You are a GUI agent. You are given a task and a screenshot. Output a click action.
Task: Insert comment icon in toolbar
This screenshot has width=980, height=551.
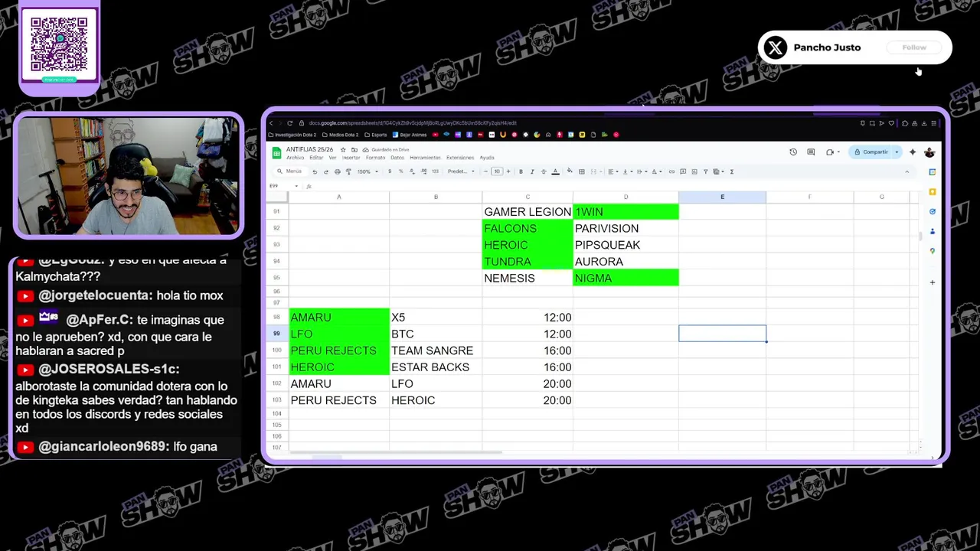click(683, 171)
